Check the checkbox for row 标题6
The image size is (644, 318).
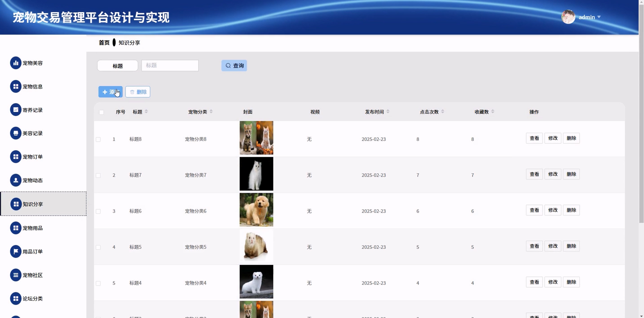pos(98,212)
